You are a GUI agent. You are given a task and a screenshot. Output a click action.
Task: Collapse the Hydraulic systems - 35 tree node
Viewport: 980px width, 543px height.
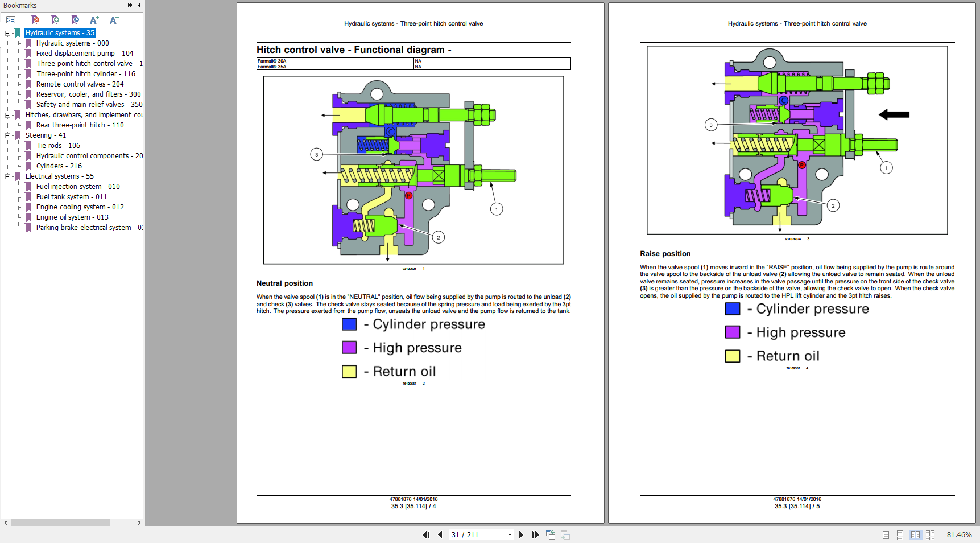[x=7, y=33]
